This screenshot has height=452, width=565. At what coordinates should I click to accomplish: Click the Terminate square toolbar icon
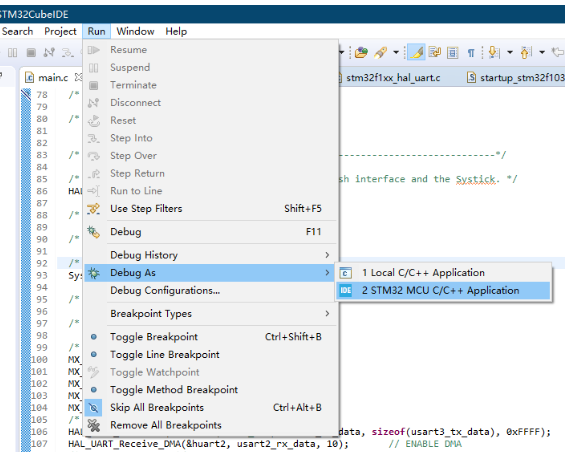pyautogui.click(x=31, y=53)
